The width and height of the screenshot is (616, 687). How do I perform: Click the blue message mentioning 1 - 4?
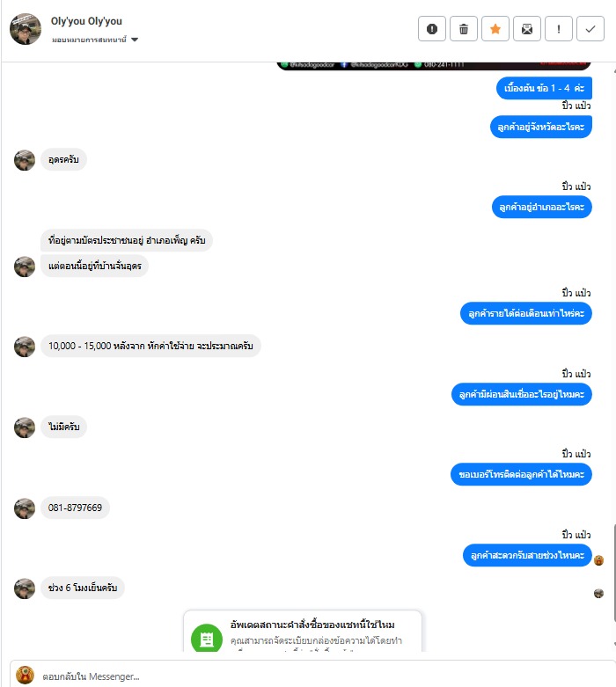(x=544, y=88)
